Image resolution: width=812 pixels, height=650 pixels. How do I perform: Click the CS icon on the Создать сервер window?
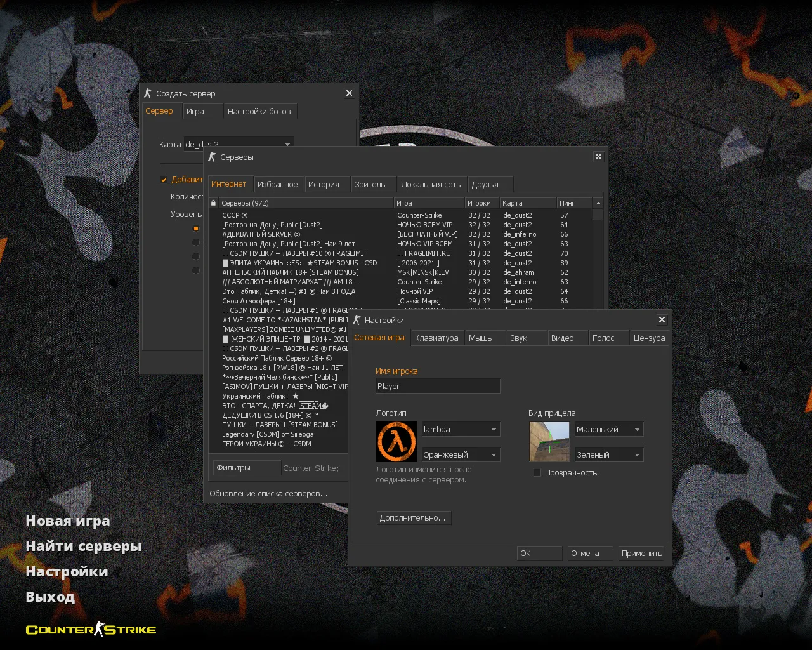click(x=147, y=93)
